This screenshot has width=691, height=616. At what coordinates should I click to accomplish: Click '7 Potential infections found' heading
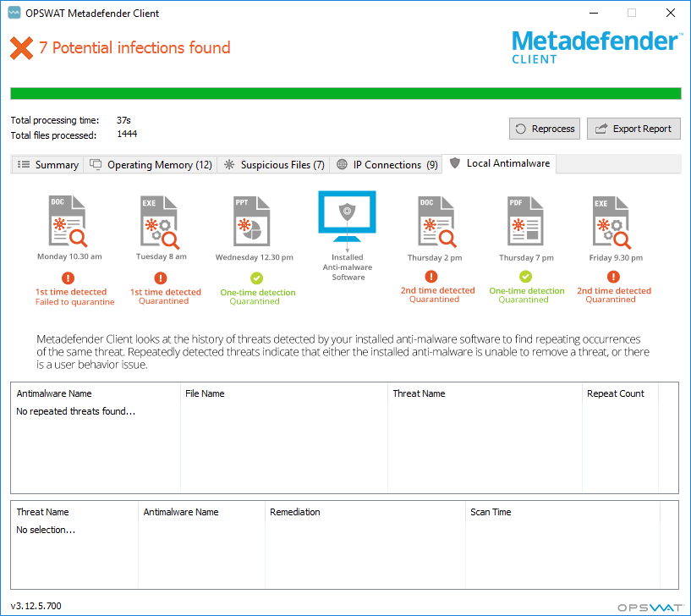point(134,47)
